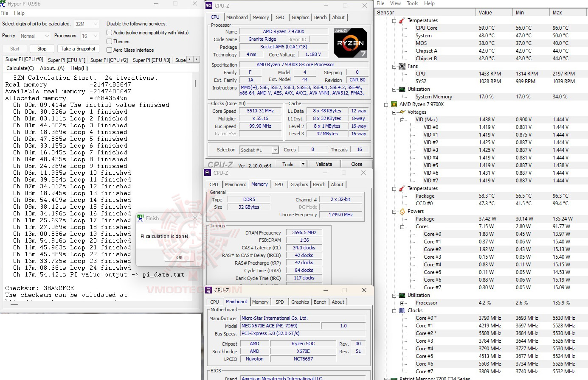Screen dimensions: 588x380
Task: Click the thermometer icon beside Temperatures above CPU Core
Action: point(402,20)
